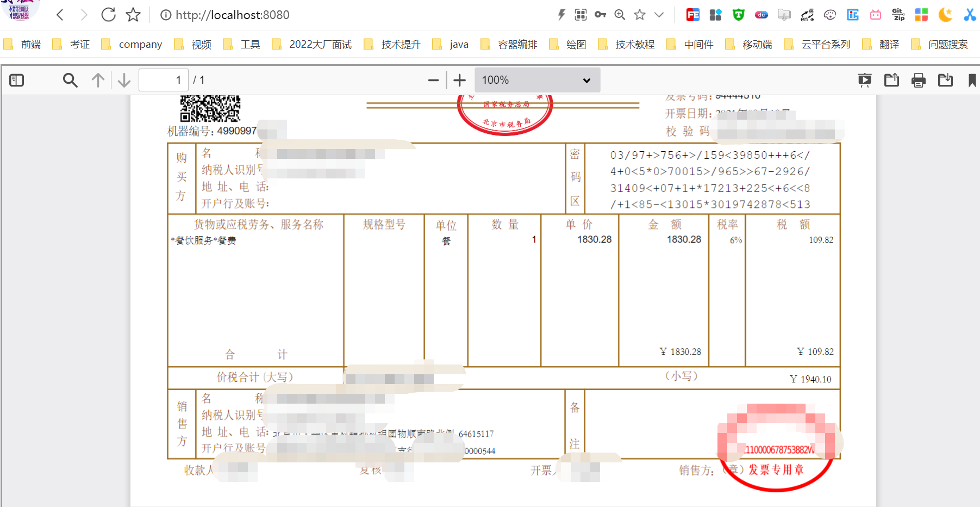Enter presentation mode in the PDF viewer
Image resolution: width=980 pixels, height=507 pixels.
[865, 80]
